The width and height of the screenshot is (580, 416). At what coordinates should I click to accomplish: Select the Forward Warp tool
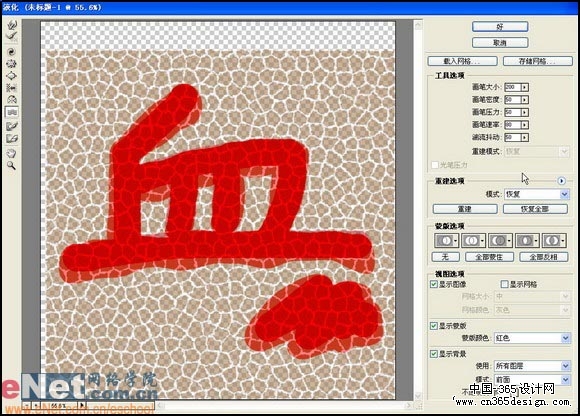click(12, 25)
